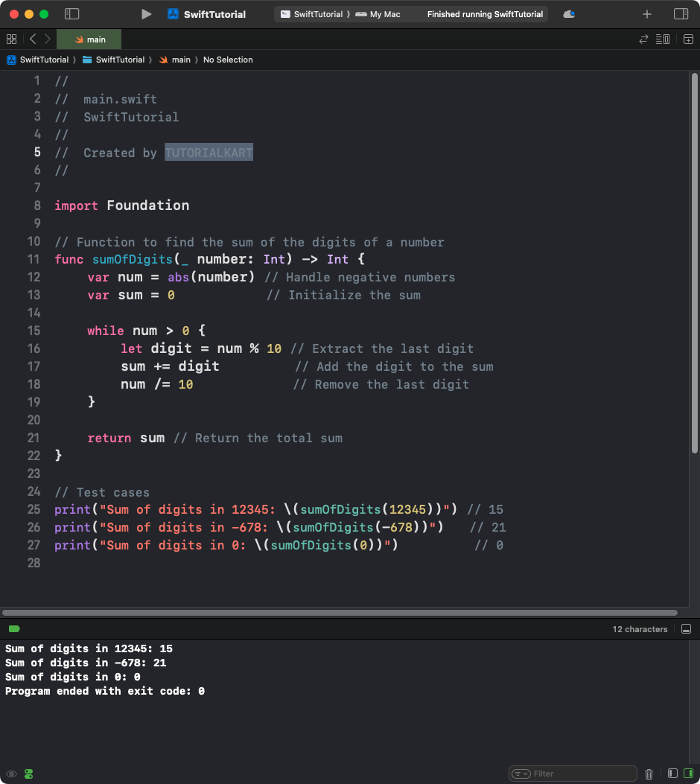Clear the console with the trash icon
This screenshot has width=700, height=784.
click(649, 774)
